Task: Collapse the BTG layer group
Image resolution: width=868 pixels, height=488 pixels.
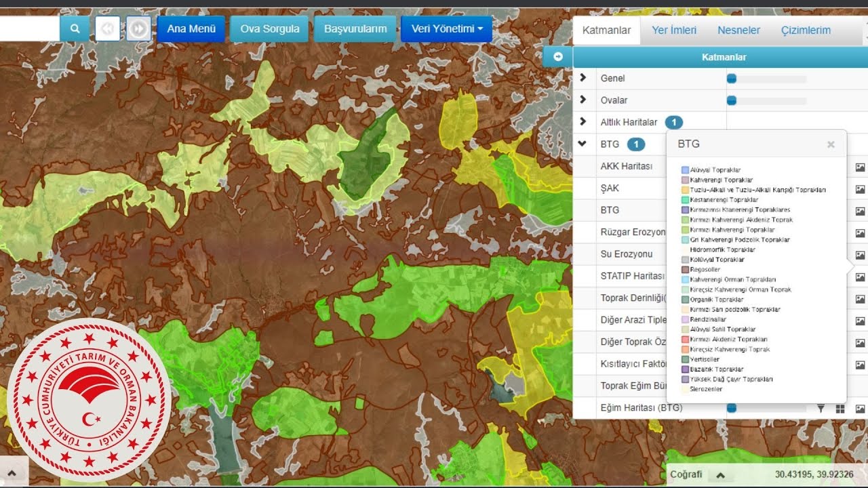Action: 582,144
